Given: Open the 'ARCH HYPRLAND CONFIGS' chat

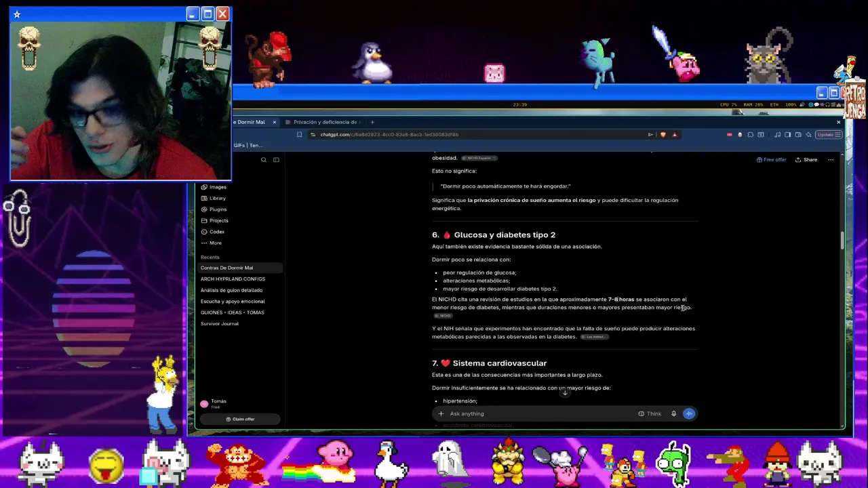Looking at the screenshot, I should 239,279.
